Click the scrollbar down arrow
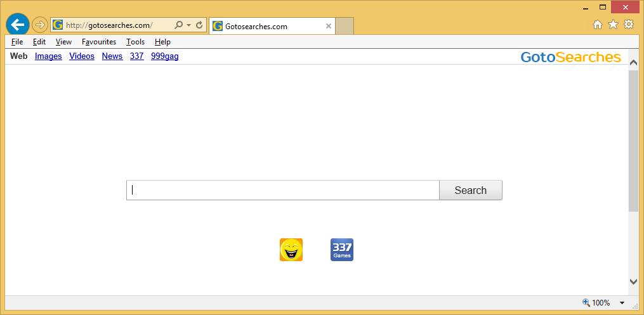The width and height of the screenshot is (644, 315). click(x=633, y=281)
